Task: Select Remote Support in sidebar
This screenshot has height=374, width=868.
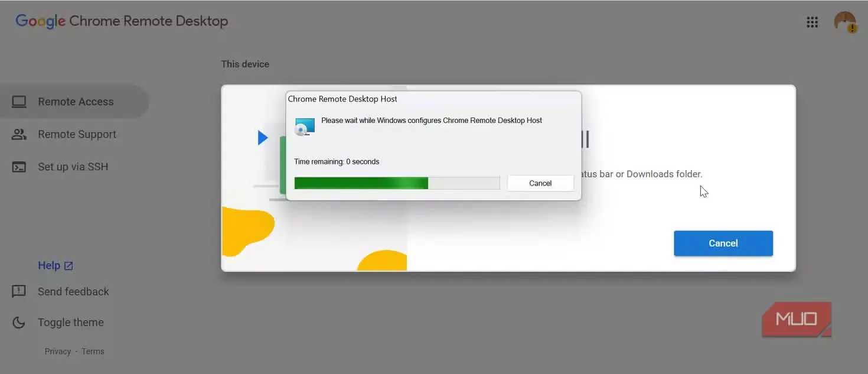Action: tap(77, 134)
